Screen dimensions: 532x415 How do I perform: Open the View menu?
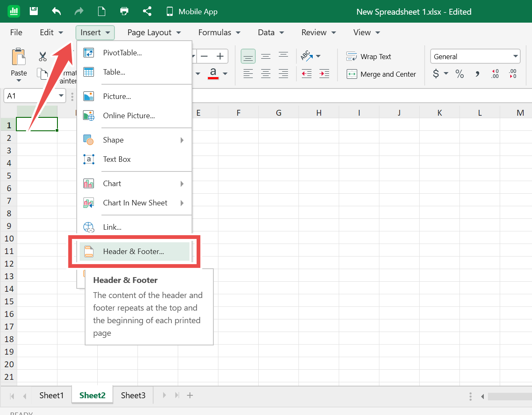pos(366,32)
